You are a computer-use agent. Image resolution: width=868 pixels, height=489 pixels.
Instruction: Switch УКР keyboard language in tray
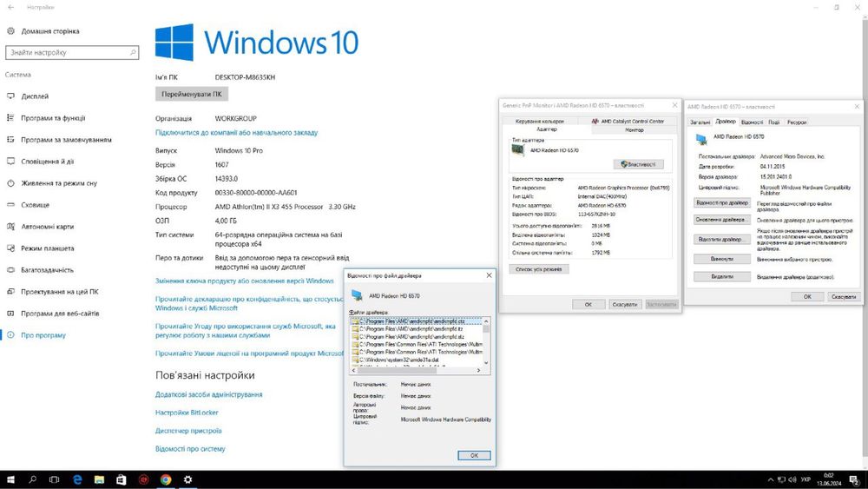[806, 479]
